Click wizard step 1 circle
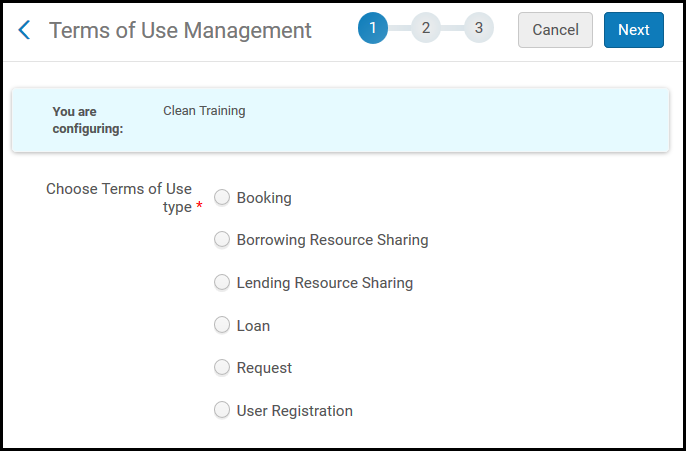 pos(373,29)
